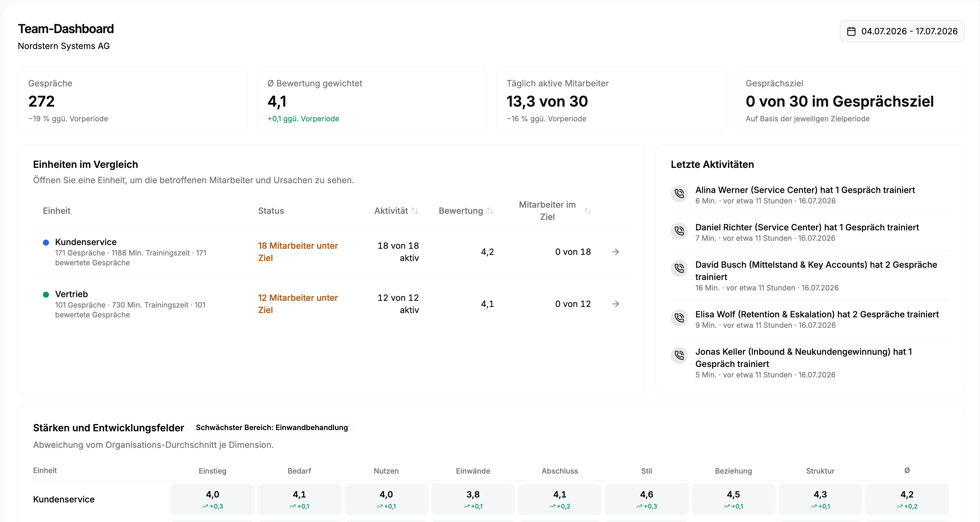Click Kundenservice Abschluss score 4,1
The height and width of the screenshot is (522, 980).
coord(560,499)
